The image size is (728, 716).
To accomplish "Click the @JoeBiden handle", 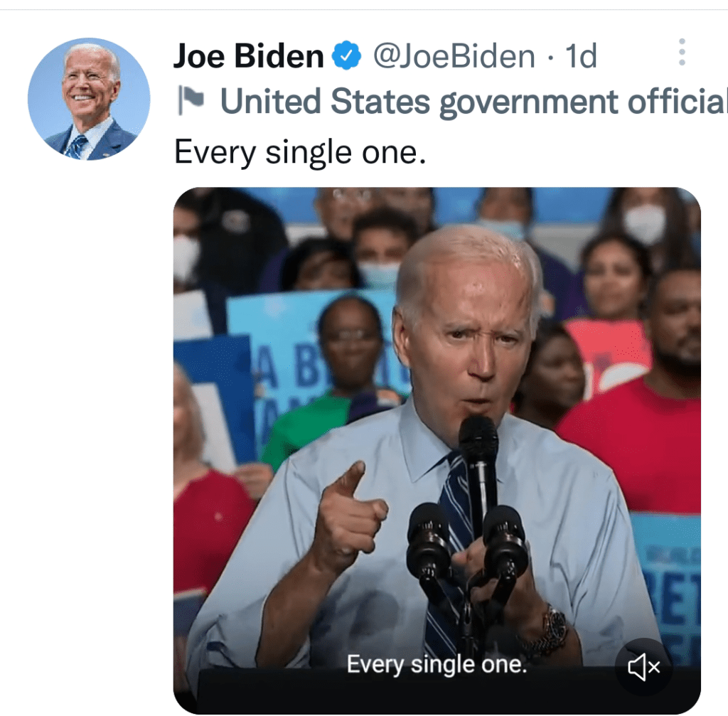I will (x=454, y=56).
